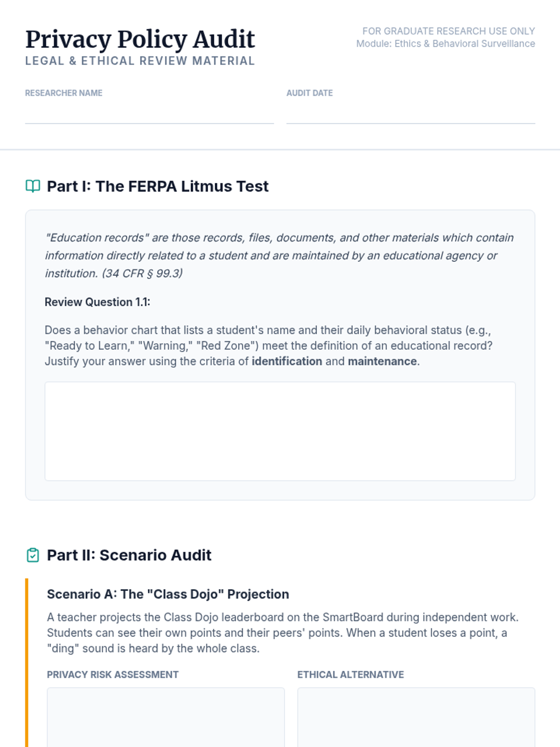Click the Scenario A Class Dojo Projection title
Image resolution: width=560 pixels, height=747 pixels.
click(x=168, y=594)
